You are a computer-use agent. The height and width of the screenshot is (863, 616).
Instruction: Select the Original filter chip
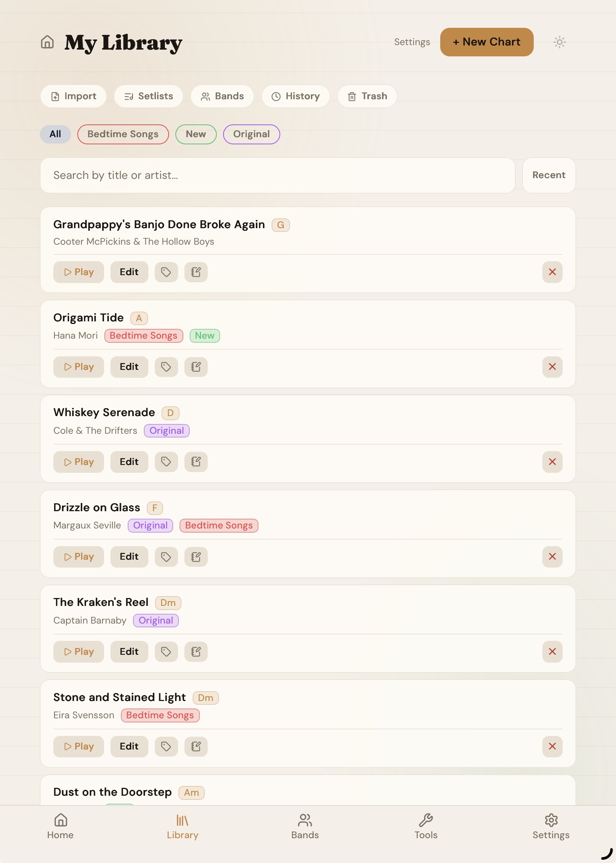[x=251, y=134]
